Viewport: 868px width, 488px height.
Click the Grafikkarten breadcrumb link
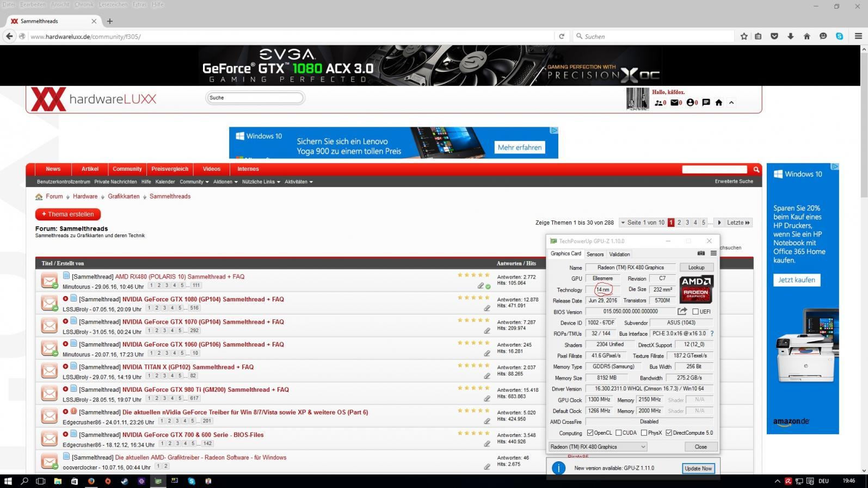click(x=124, y=196)
